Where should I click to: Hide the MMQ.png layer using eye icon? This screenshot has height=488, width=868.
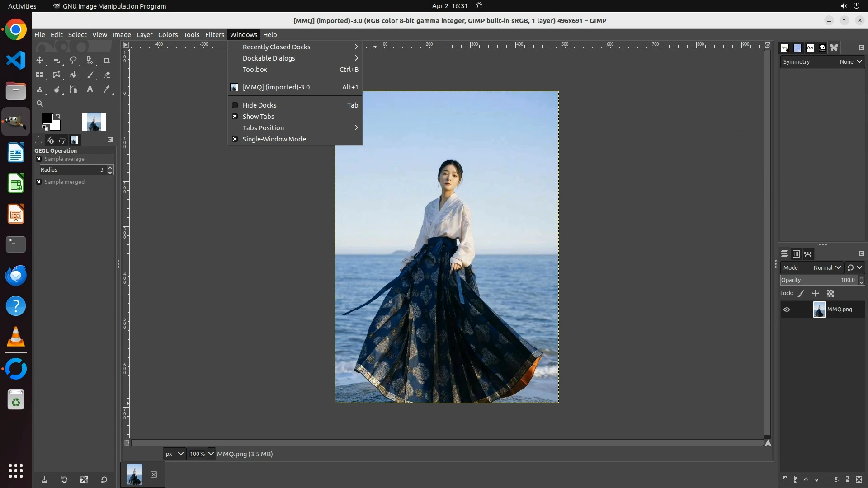[x=787, y=310]
